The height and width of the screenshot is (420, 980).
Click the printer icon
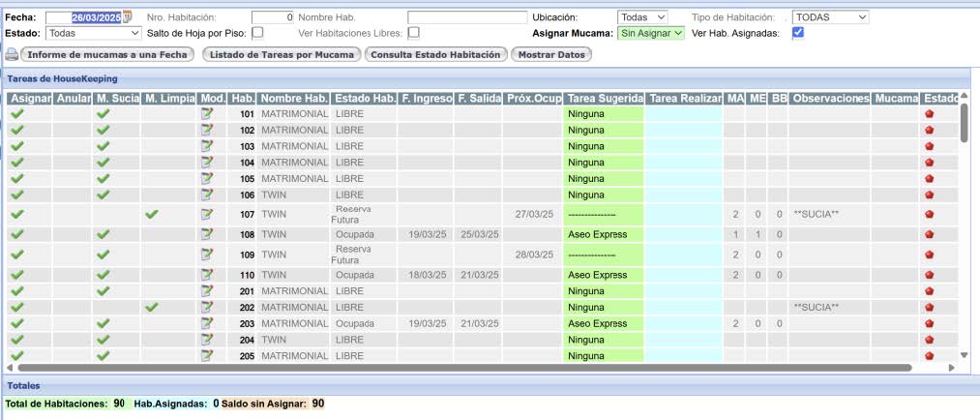(12, 54)
